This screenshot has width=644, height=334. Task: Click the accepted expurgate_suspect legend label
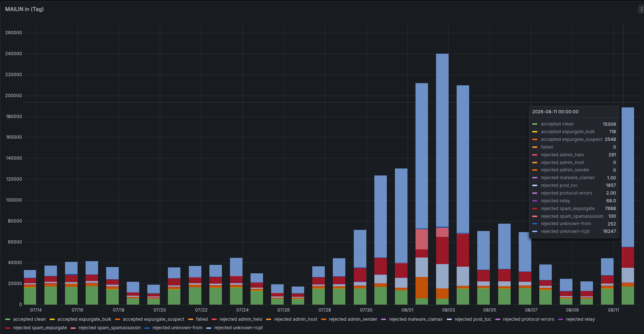[x=154, y=319]
